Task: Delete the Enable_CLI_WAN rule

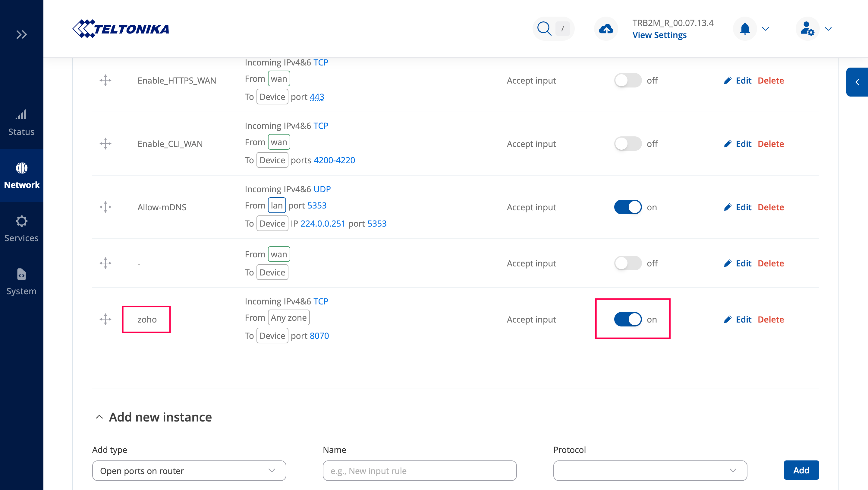Action: [x=771, y=144]
